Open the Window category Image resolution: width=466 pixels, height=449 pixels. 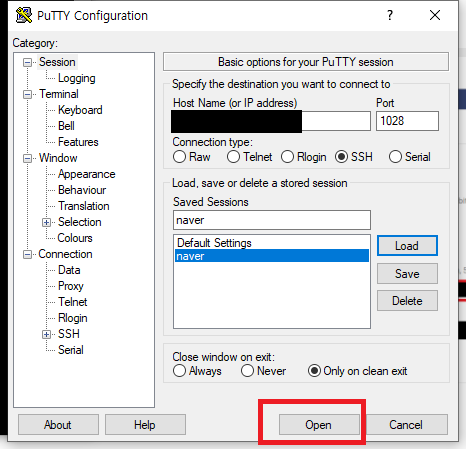(58, 158)
